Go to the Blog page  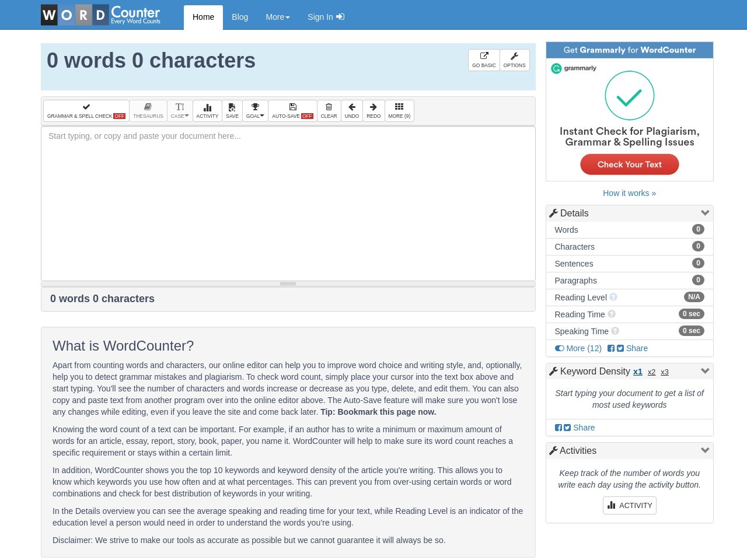click(x=240, y=17)
